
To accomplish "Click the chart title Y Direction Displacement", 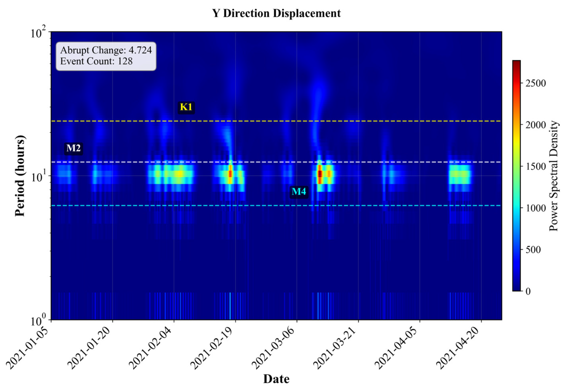I will tap(276, 13).
